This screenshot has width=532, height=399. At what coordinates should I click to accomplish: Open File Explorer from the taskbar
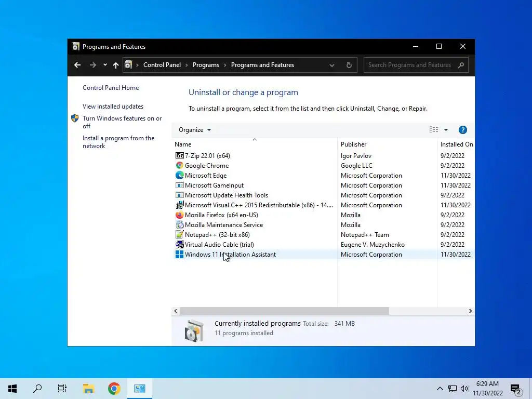[88, 389]
